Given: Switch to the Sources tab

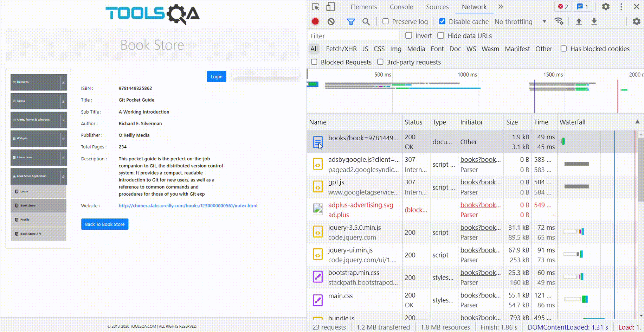Looking at the screenshot, I should coord(437,7).
